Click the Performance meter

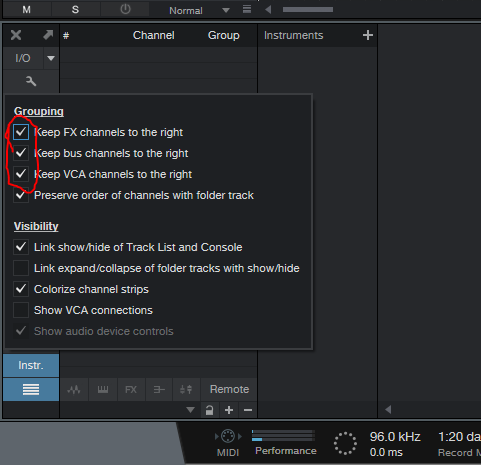click(x=283, y=435)
